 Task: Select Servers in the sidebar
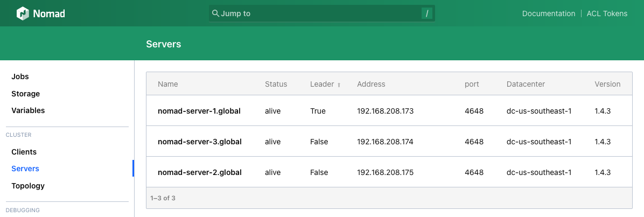[25, 169]
